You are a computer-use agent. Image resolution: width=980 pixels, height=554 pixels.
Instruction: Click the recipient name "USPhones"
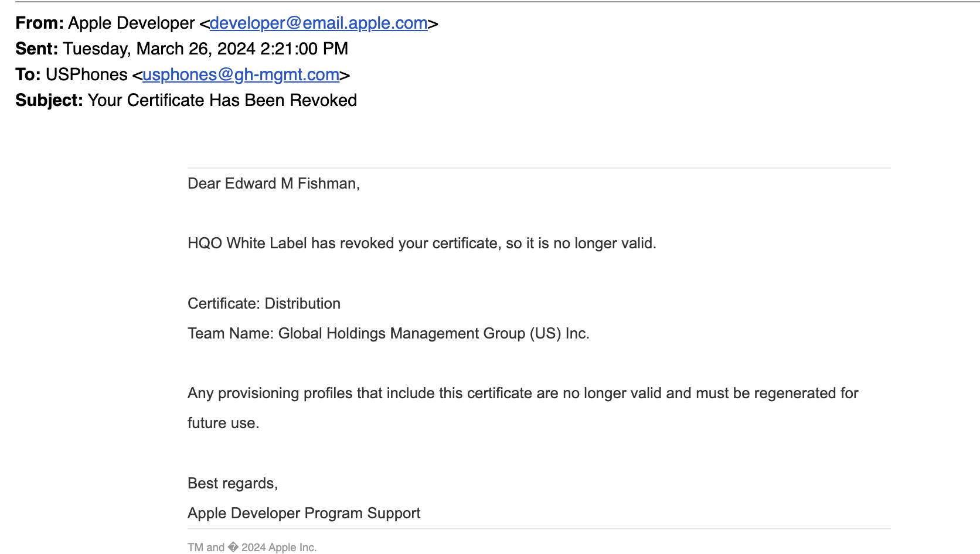pos(86,75)
